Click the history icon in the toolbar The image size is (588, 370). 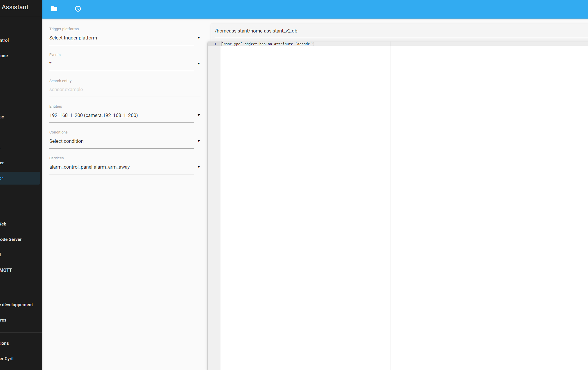coord(77,9)
